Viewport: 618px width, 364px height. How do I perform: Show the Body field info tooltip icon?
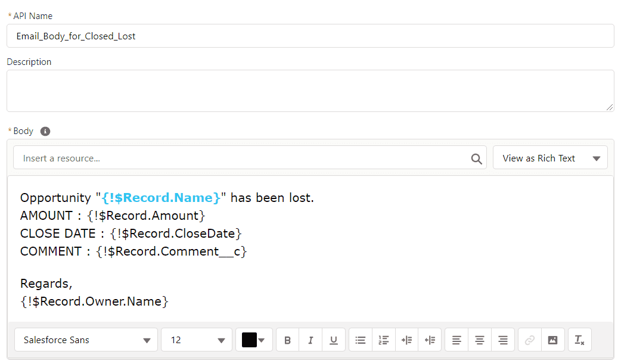(x=45, y=131)
